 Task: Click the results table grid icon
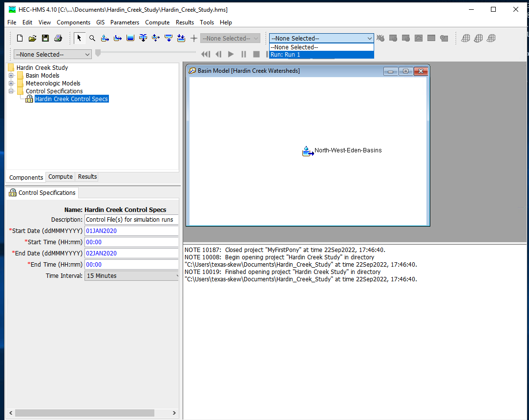431,38
